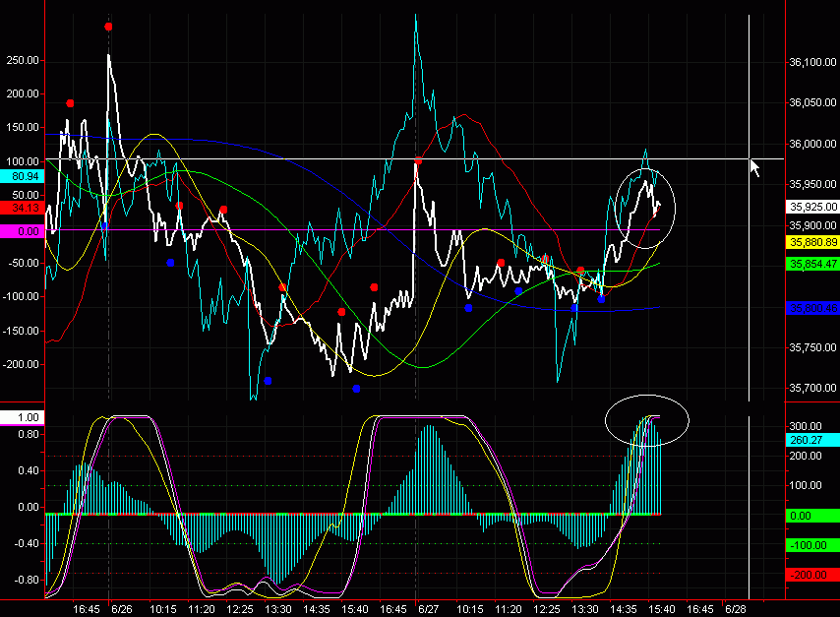
Task: Click the 6/26 date label
Action: pos(122,609)
